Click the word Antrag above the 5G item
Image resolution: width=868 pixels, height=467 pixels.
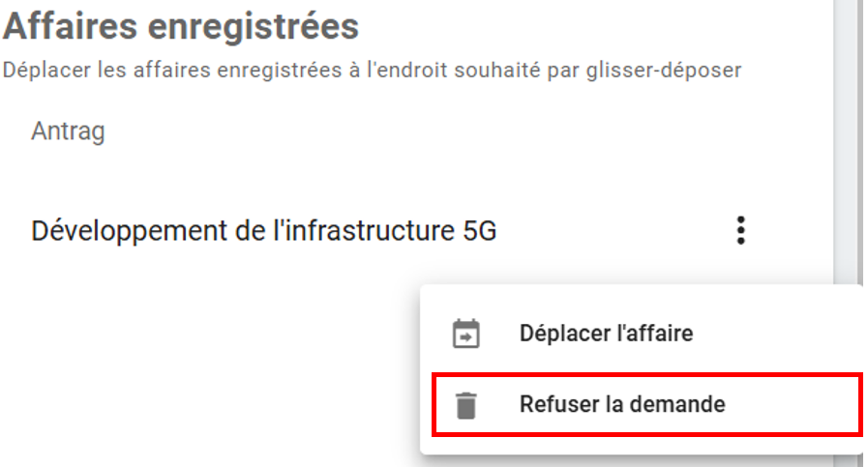(68, 131)
